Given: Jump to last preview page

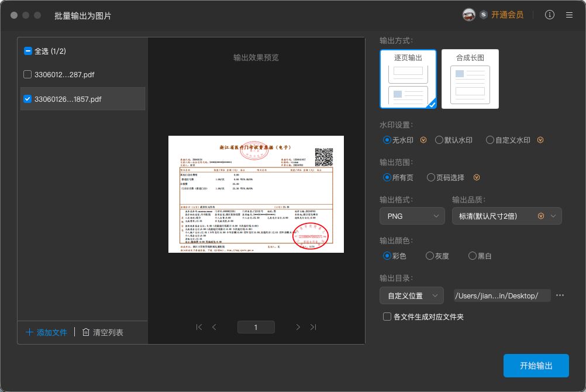Looking at the screenshot, I should coord(313,327).
